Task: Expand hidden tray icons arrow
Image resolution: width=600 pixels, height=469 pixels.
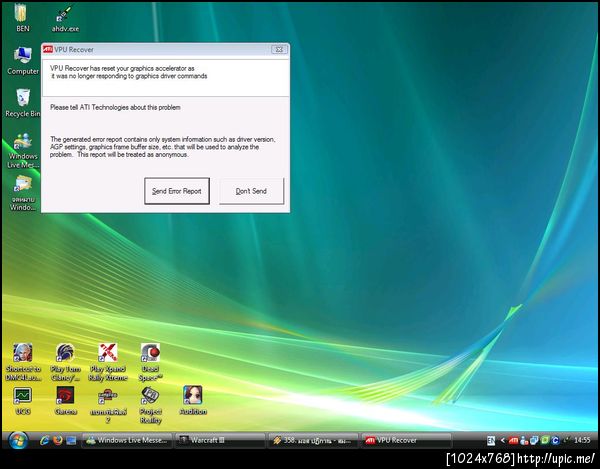Action: (502, 440)
